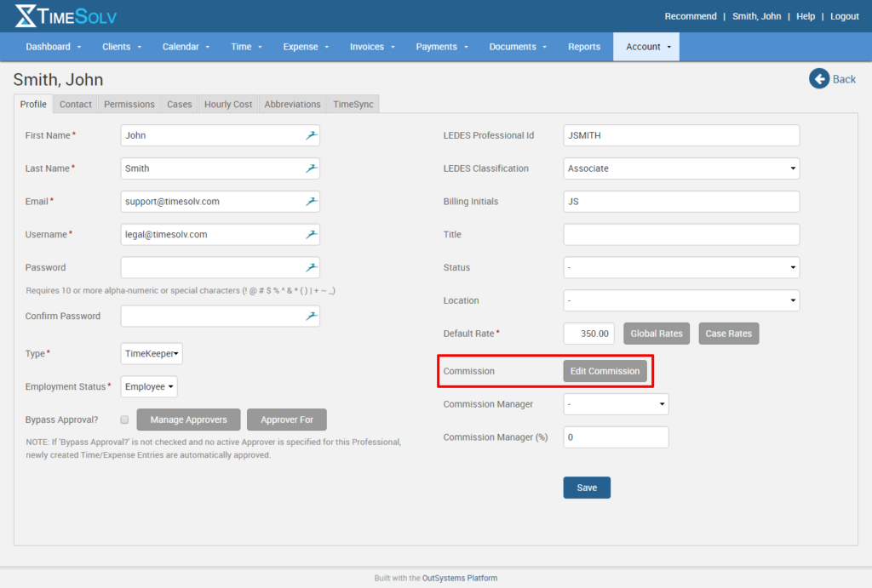Open the Commission Manager dropdown
Viewport: 872px width, 588px height.
click(616, 404)
